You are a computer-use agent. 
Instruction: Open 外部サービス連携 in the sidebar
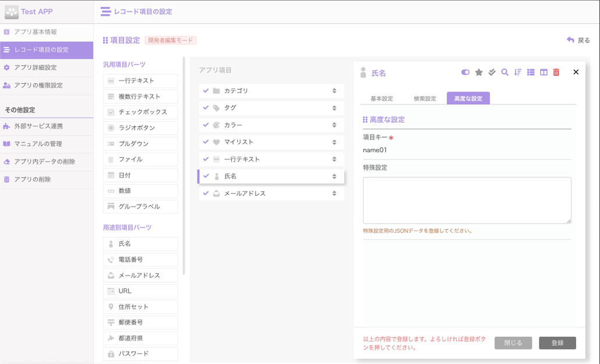tap(47, 126)
